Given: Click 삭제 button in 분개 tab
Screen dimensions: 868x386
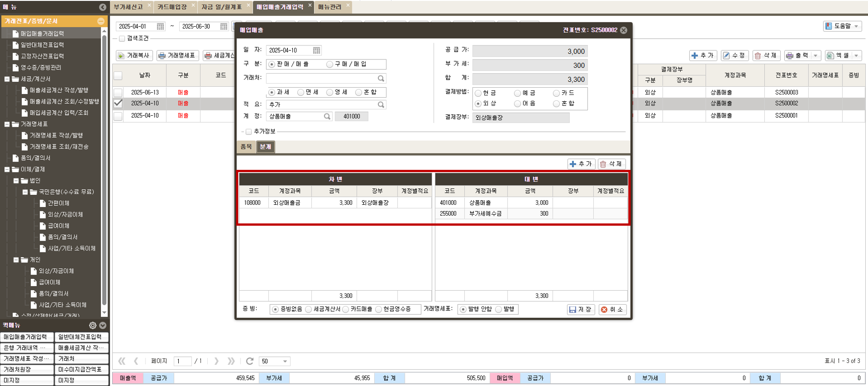Looking at the screenshot, I should (x=612, y=164).
